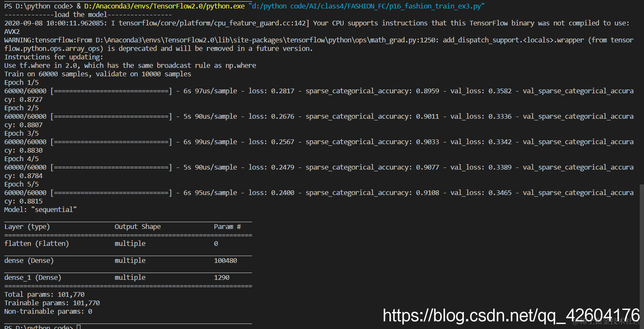Click the "Output Shape" column header
This screenshot has width=644, height=329.
pos(138,226)
